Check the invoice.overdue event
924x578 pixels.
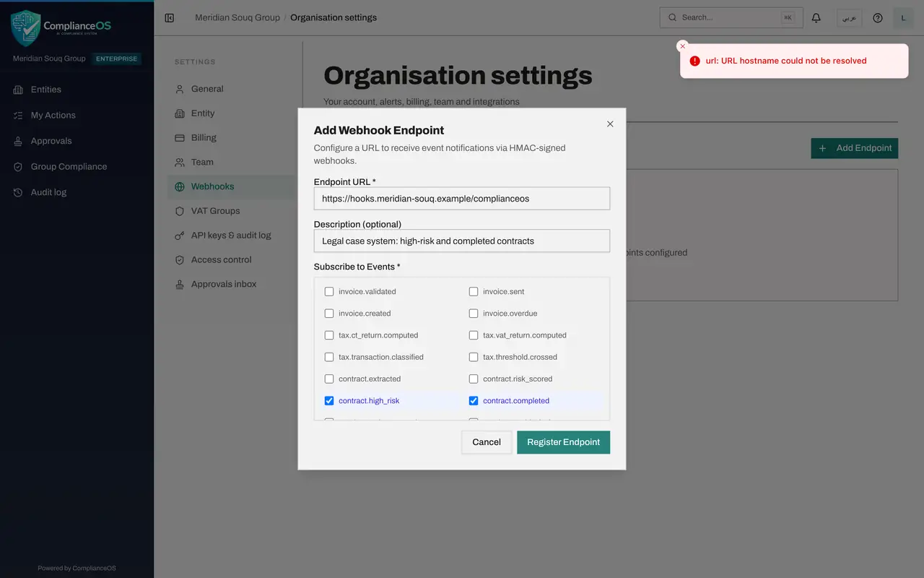[474, 314]
